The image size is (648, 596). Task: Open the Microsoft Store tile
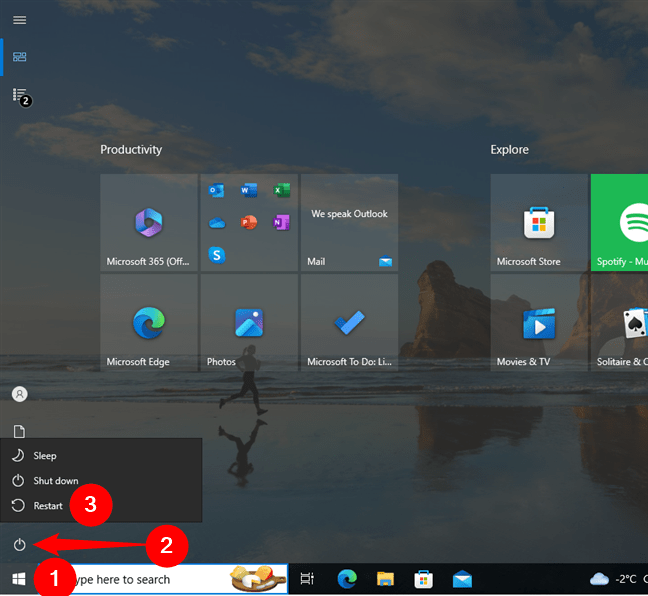[539, 222]
